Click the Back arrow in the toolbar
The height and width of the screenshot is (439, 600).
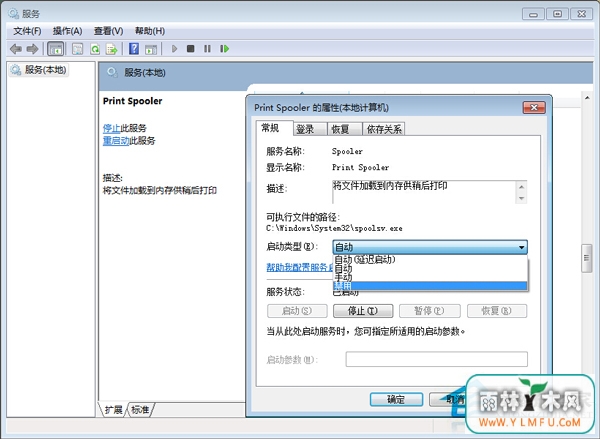click(16, 49)
